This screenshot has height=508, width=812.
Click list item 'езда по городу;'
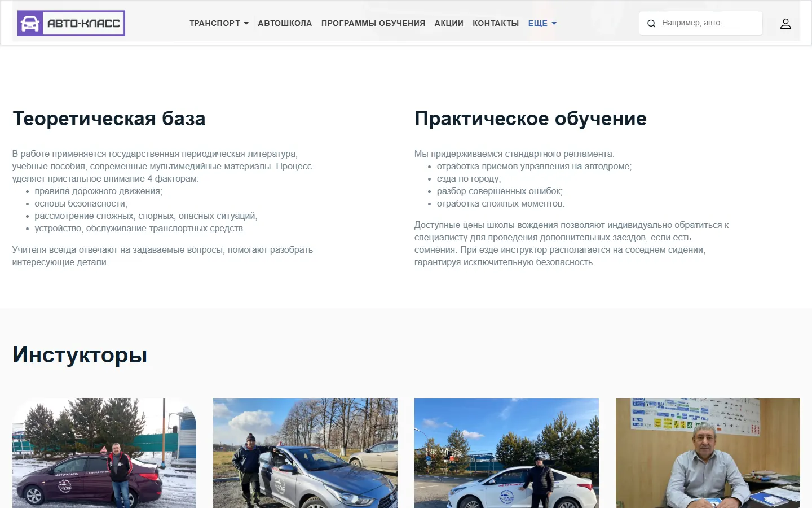[469, 179]
